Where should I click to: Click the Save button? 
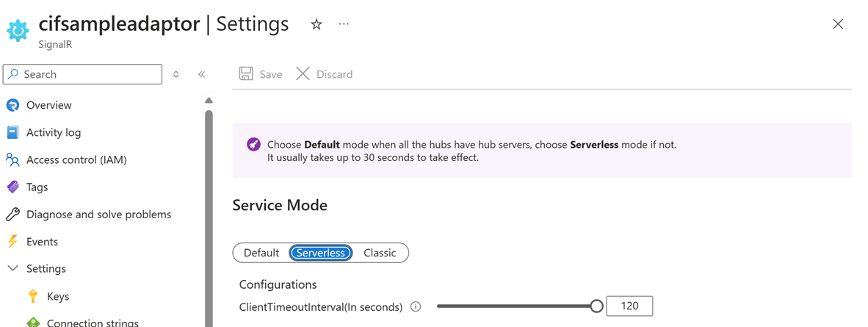click(x=260, y=74)
